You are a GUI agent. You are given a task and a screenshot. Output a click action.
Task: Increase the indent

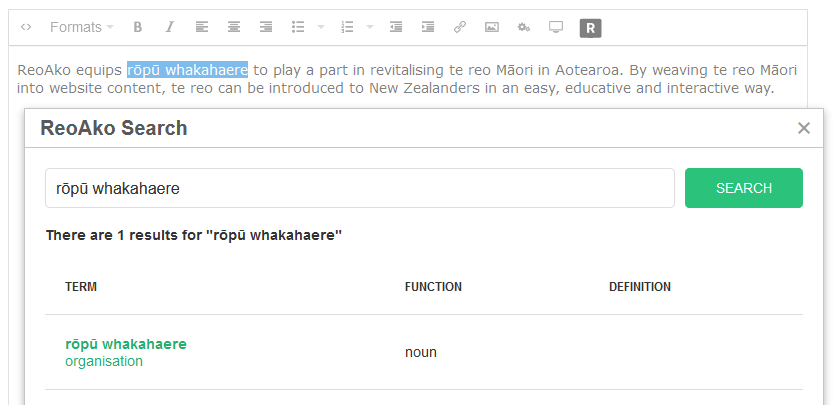coord(428,27)
